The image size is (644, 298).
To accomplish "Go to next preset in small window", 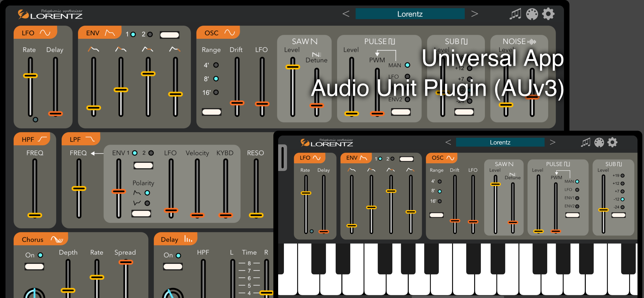I will (x=552, y=142).
